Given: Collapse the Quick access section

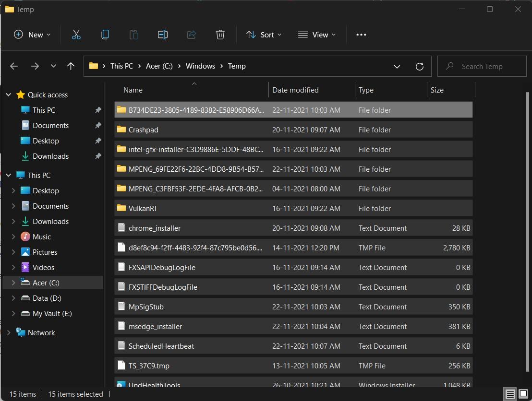Looking at the screenshot, I should coord(8,95).
